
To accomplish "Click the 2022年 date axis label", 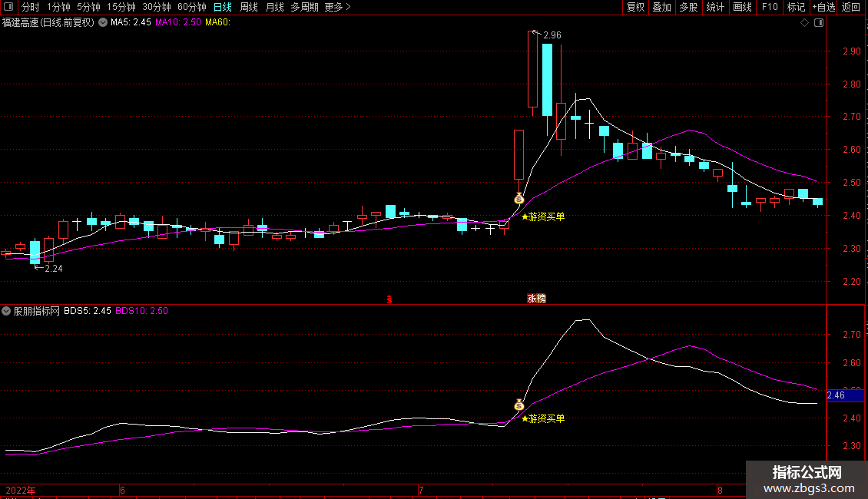I will point(21,490).
